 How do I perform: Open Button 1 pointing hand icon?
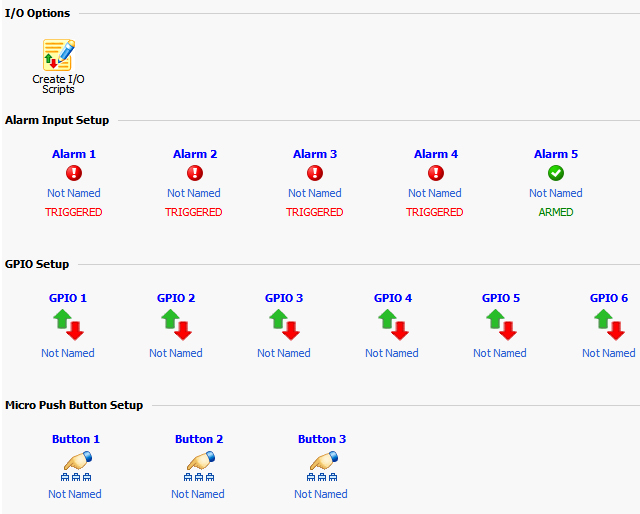pyautogui.click(x=76, y=463)
